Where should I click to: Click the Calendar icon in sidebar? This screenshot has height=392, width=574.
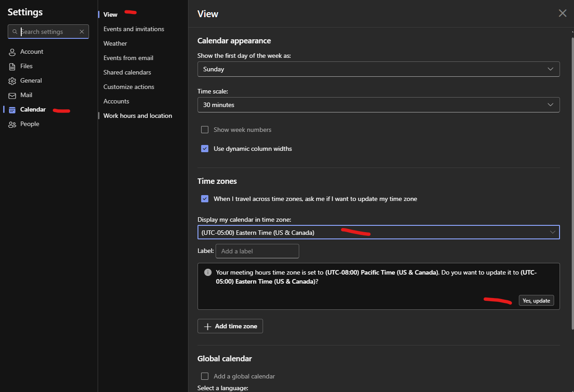coord(12,110)
